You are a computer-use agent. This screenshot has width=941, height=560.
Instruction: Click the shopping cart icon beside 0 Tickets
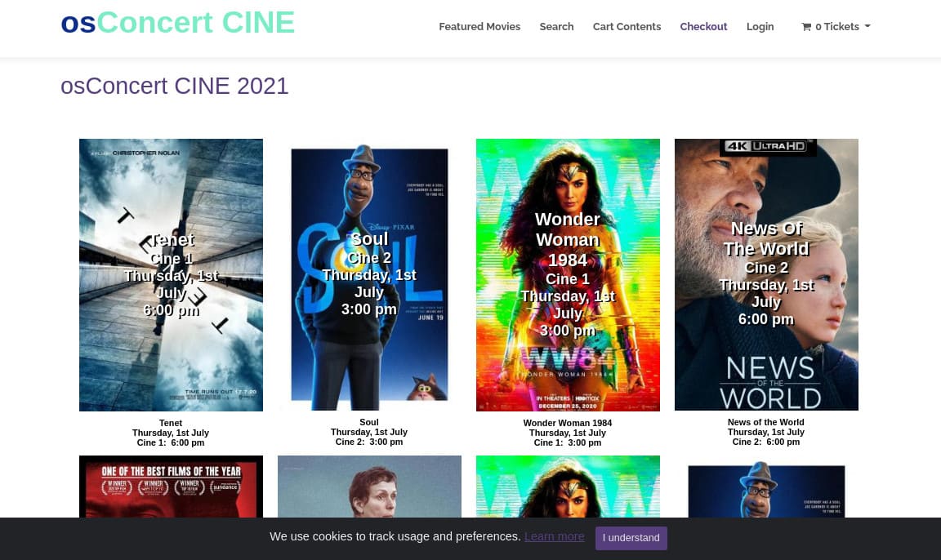pyautogui.click(x=806, y=26)
